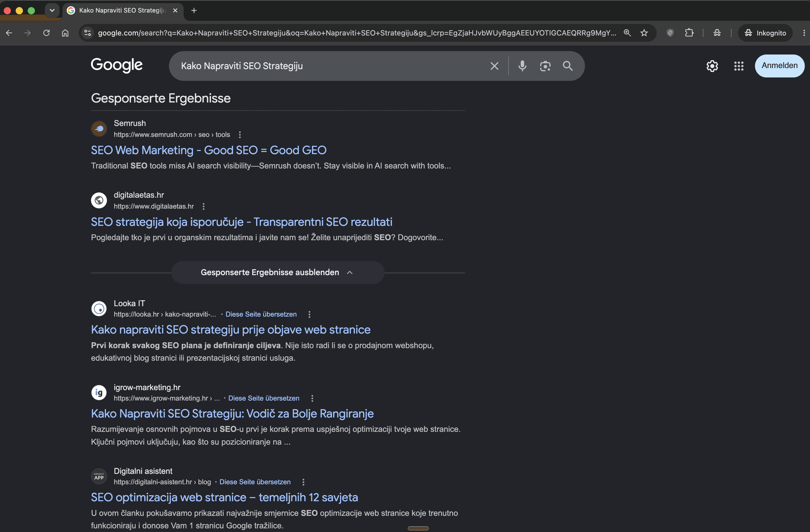Open Vodič za Bolje Rangiranje result
810x532 pixels.
click(232, 414)
